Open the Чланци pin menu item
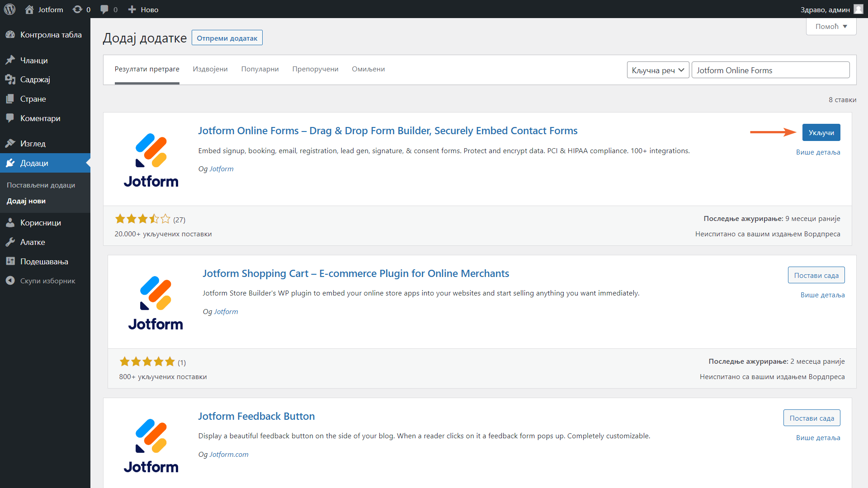868x488 pixels. click(34, 60)
